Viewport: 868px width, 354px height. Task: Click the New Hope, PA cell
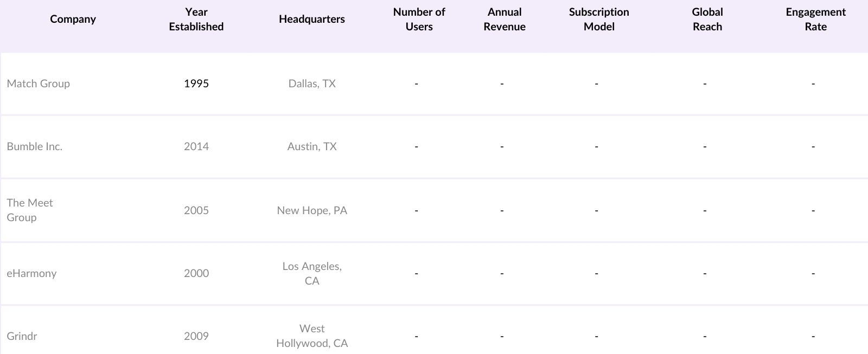(311, 210)
